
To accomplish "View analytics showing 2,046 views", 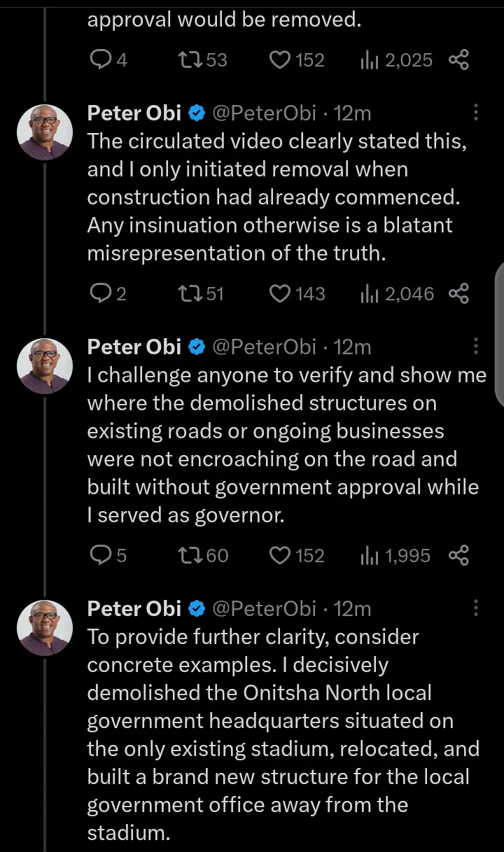I will pyautogui.click(x=398, y=294).
